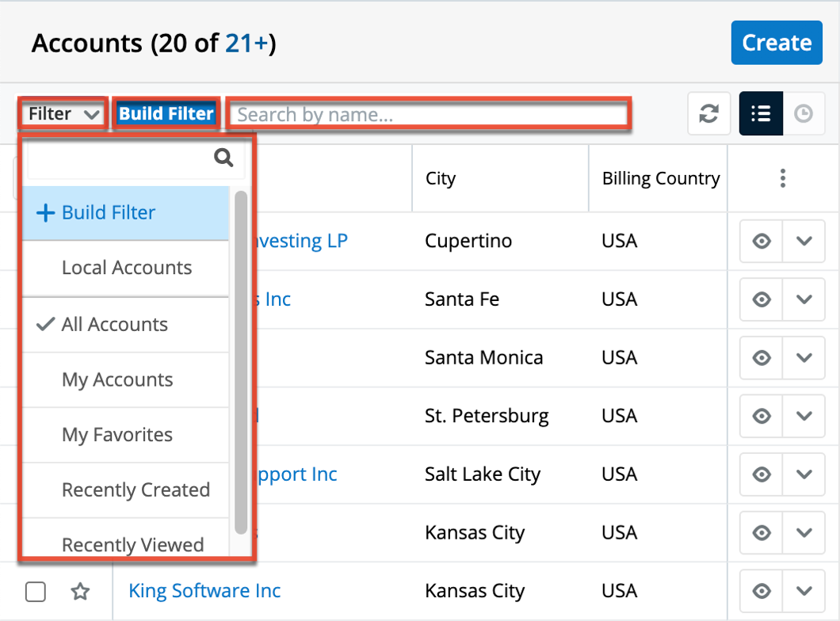The height and width of the screenshot is (621, 840).
Task: Tick the King Software Inc checkbox
Action: click(x=35, y=592)
